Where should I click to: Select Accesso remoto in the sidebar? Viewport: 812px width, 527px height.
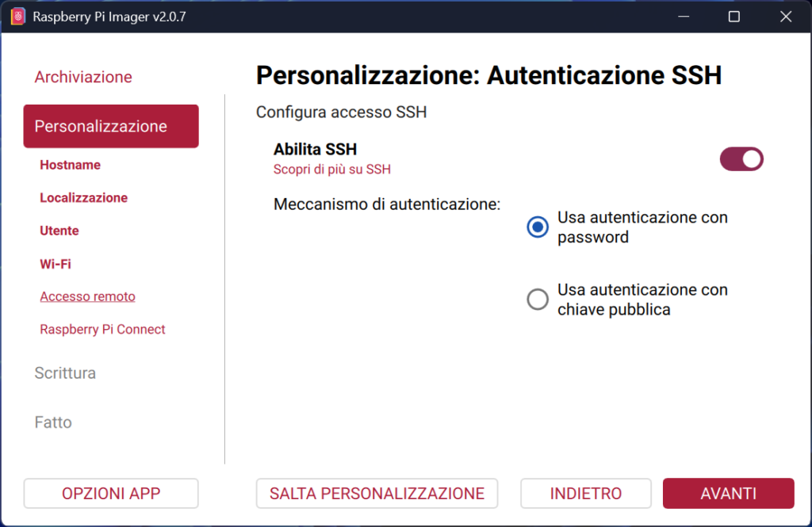(87, 296)
